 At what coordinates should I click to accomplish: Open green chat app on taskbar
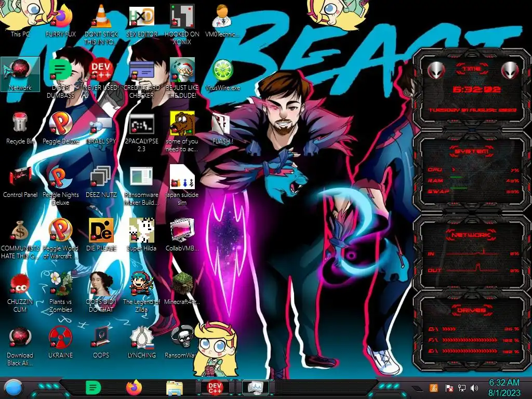94,388
